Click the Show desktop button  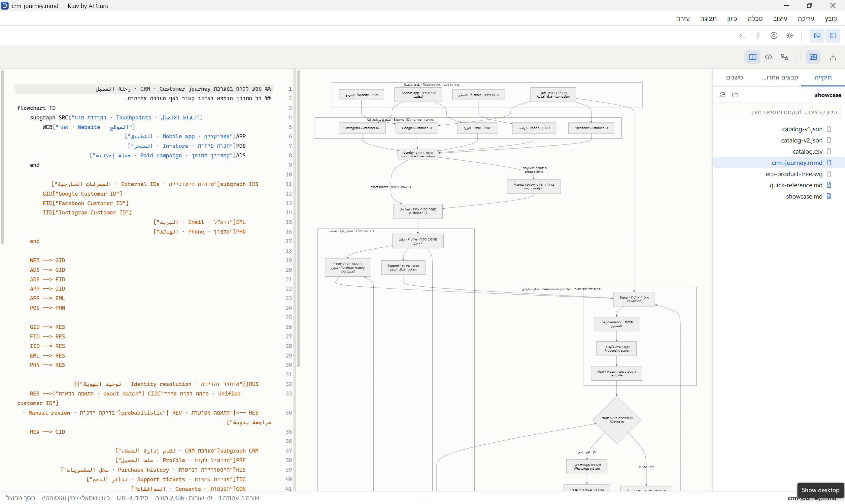pos(820,490)
